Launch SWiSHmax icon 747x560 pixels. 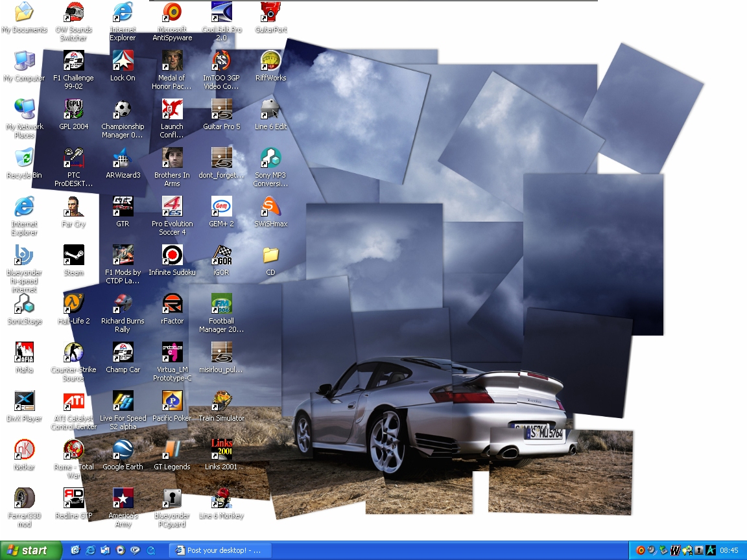click(x=270, y=206)
